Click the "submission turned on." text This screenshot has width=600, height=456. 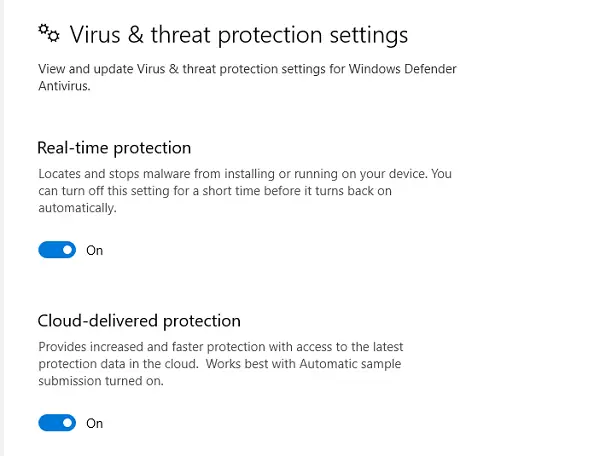pos(100,381)
